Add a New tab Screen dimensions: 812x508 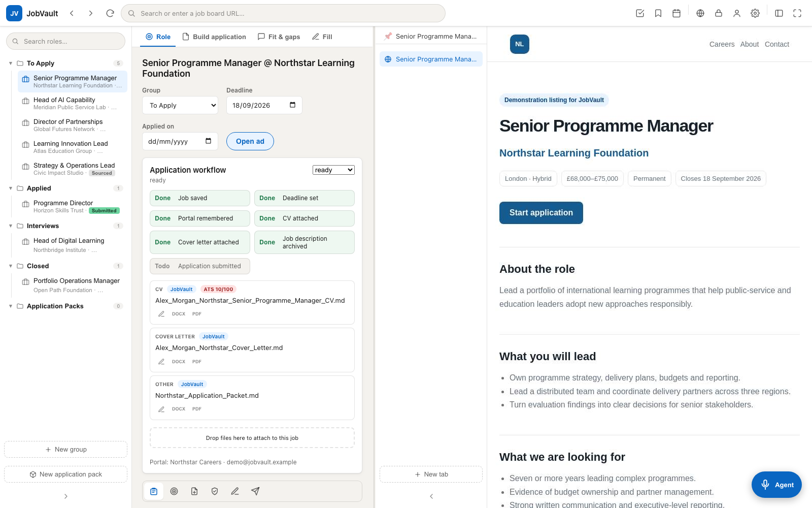tap(431, 474)
